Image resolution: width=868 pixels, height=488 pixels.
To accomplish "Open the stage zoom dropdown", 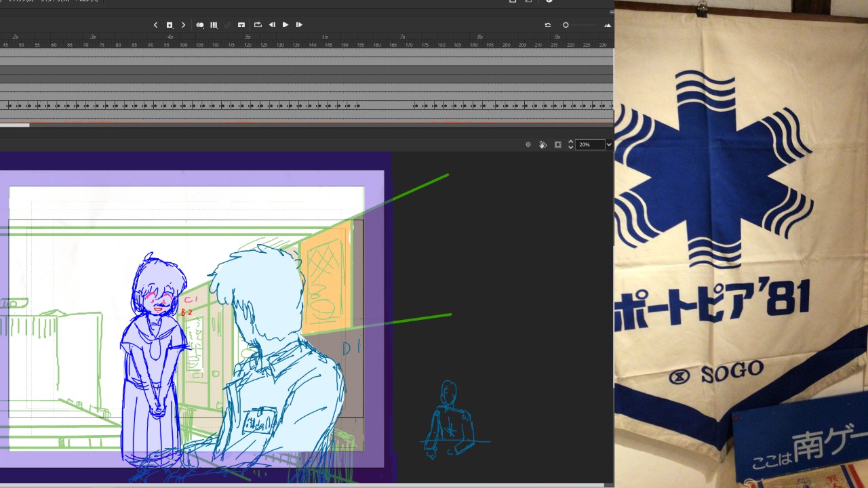I will [x=609, y=144].
